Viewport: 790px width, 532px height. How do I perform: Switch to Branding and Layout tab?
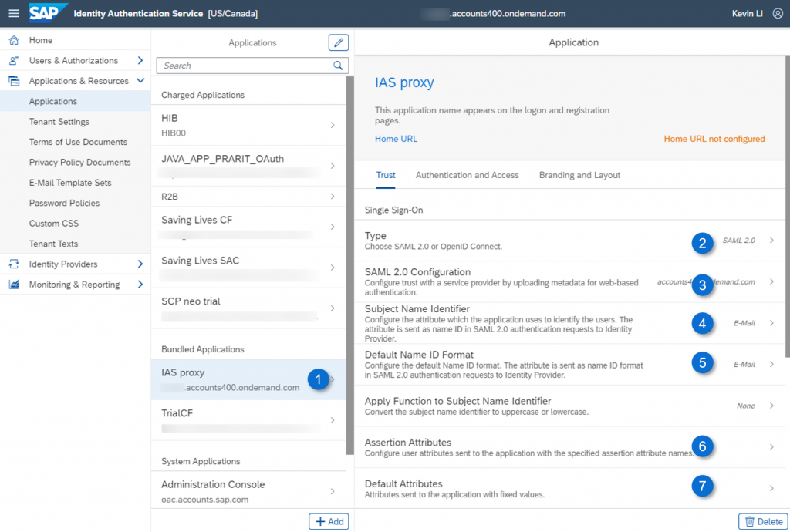point(579,175)
